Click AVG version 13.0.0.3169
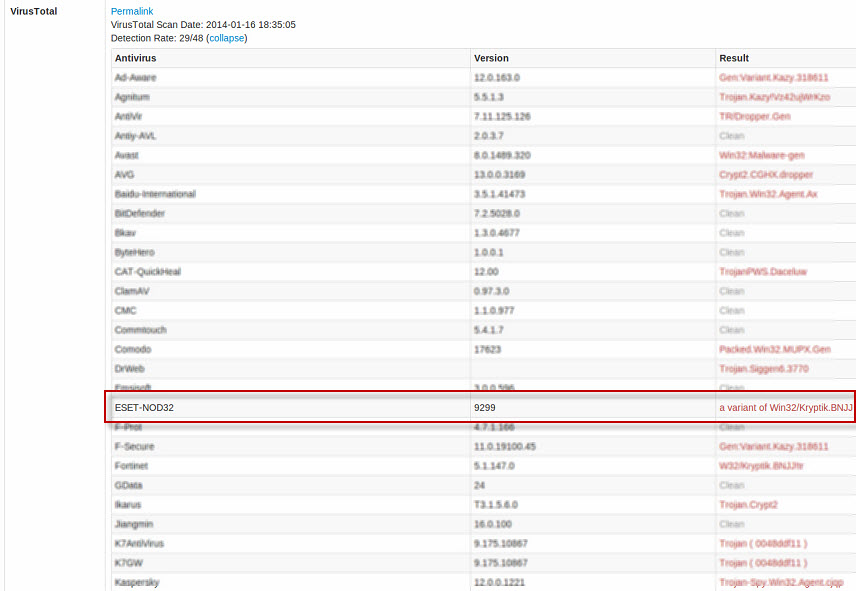856x591 pixels. tap(500, 175)
